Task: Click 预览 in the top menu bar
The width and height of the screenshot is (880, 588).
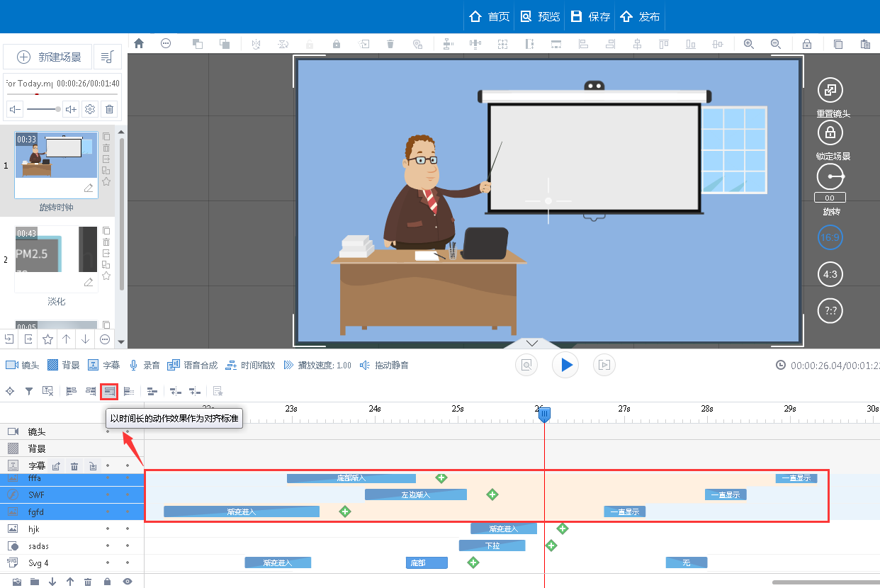Action: (x=540, y=16)
